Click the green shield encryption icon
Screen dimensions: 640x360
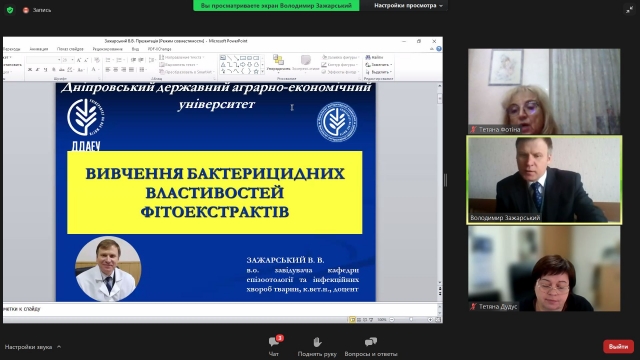pos(10,10)
